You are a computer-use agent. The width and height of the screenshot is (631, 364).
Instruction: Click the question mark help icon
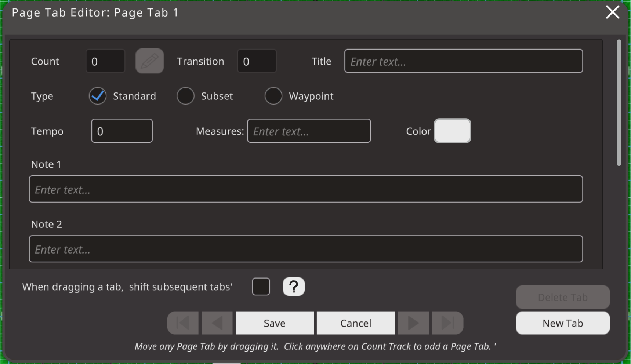[x=294, y=287]
